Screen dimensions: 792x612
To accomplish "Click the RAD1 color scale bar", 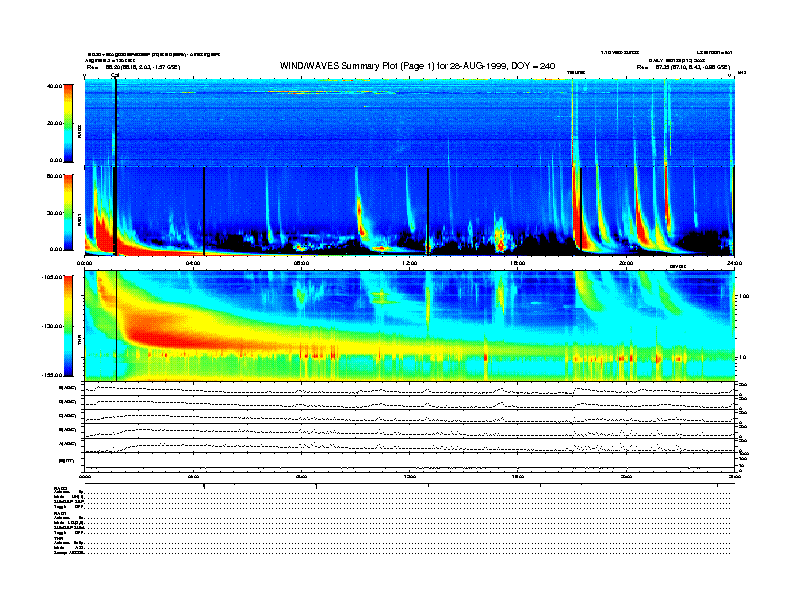I will click(x=68, y=212).
